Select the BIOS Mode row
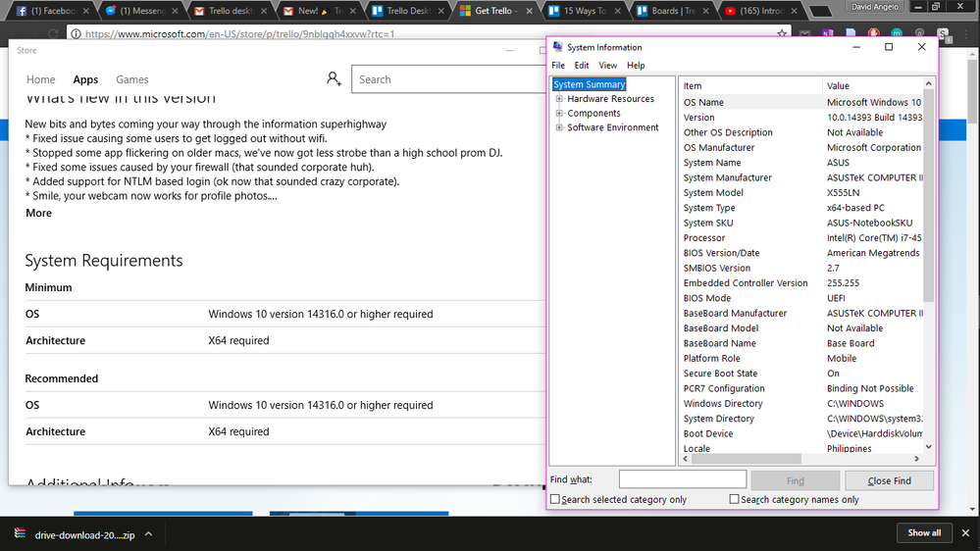The width and height of the screenshot is (980, 551). point(801,298)
